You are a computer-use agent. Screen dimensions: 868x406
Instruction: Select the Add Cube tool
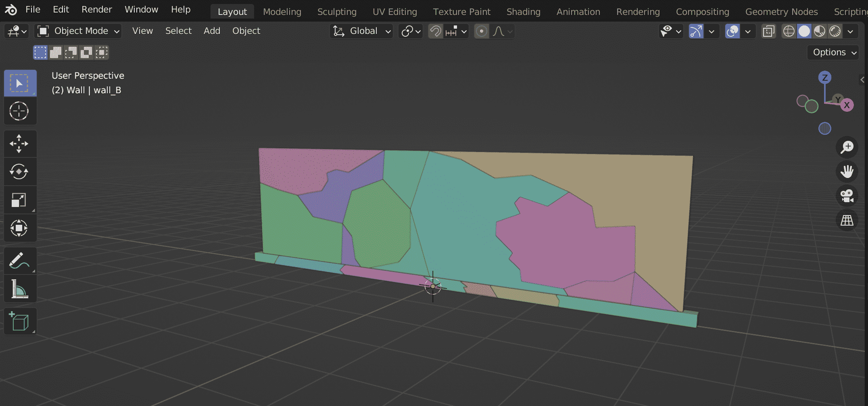click(x=20, y=321)
